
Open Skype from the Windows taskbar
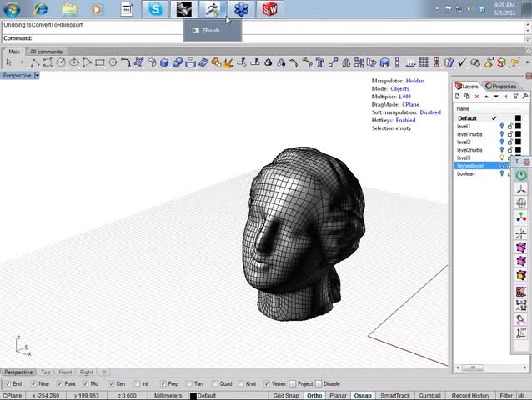pos(154,9)
